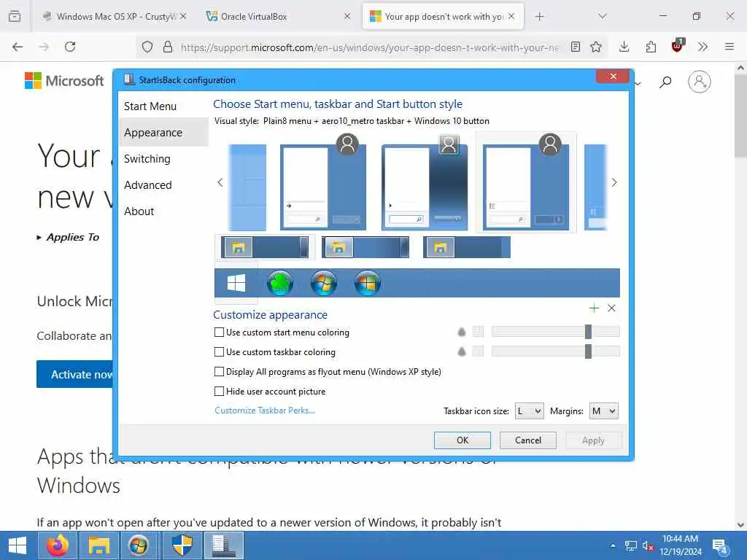747x560 pixels.
Task: Open the notification center icon
Action: (720, 546)
